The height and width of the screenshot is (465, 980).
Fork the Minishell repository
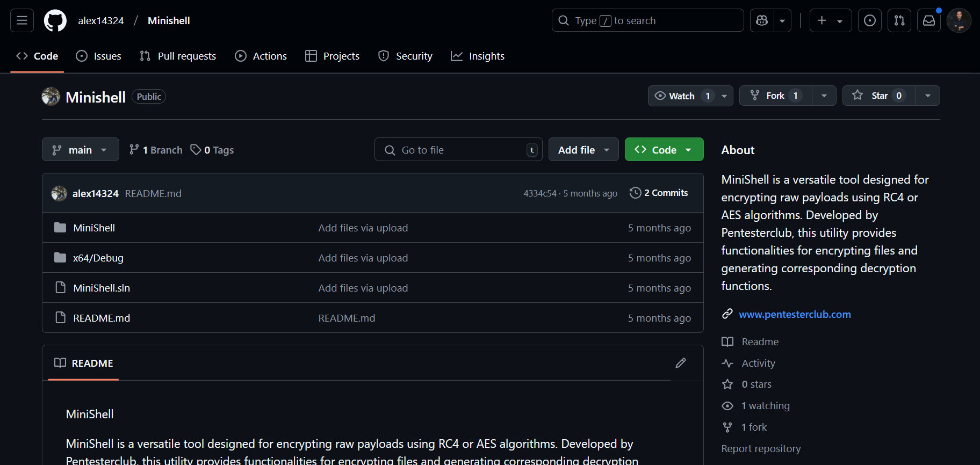776,96
